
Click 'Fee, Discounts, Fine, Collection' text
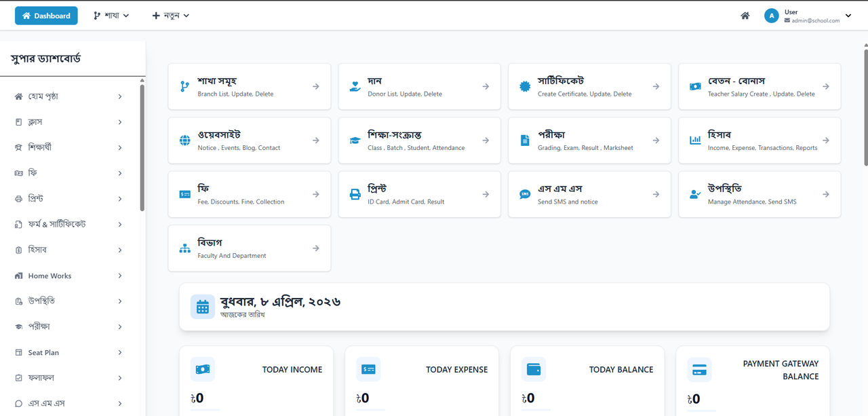coord(241,202)
